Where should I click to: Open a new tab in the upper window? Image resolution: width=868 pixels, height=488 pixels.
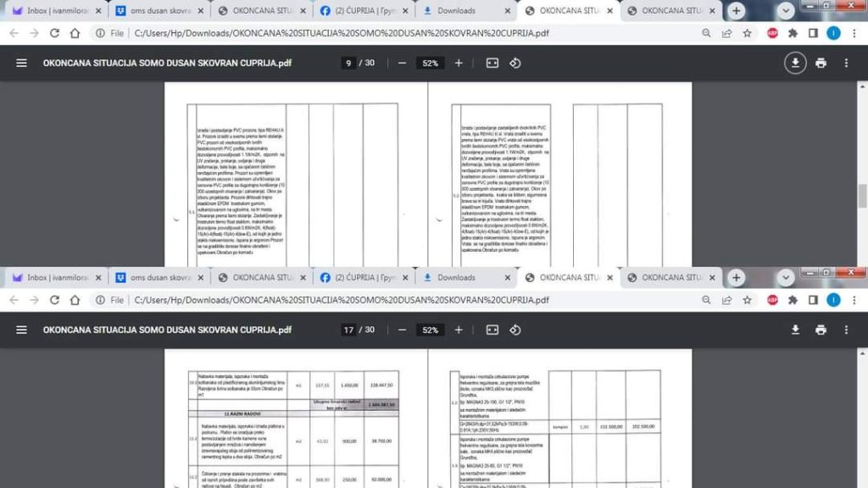(x=737, y=11)
